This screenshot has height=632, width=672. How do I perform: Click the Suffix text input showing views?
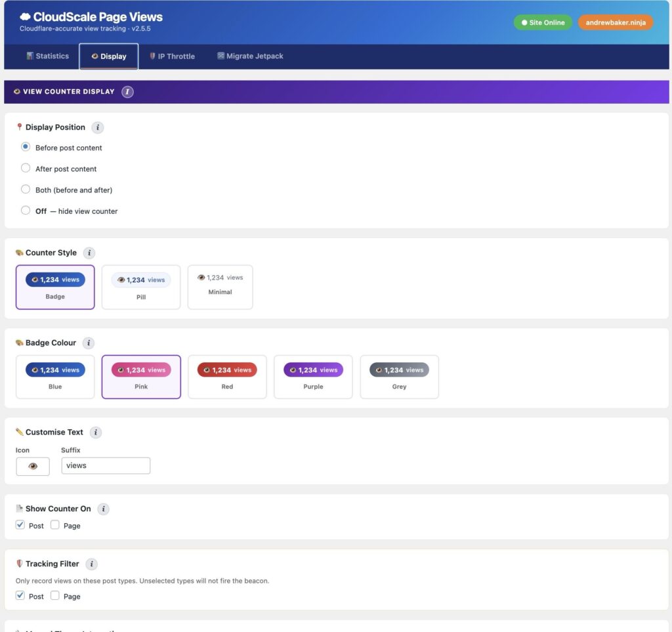(x=105, y=466)
